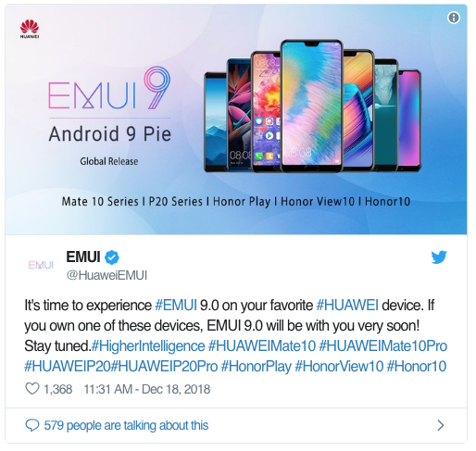Visit the @HuaweiEMUI handle
The image size is (476, 451).
(x=106, y=275)
